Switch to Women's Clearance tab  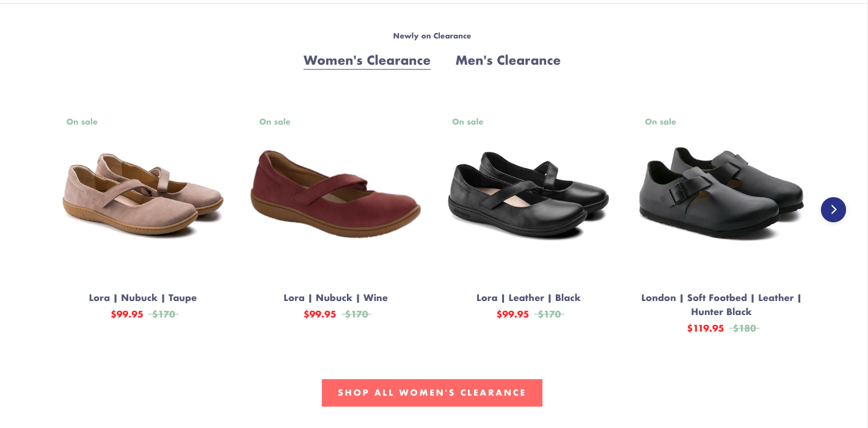(367, 60)
